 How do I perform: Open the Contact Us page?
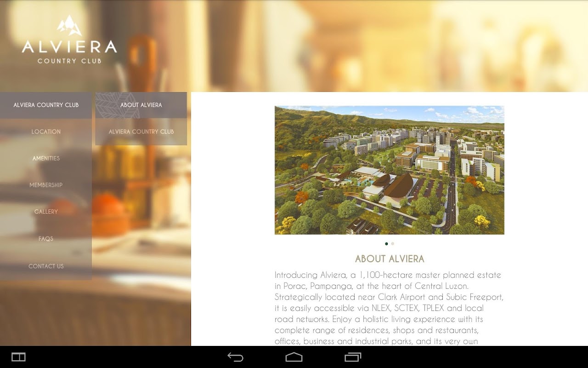(x=46, y=266)
